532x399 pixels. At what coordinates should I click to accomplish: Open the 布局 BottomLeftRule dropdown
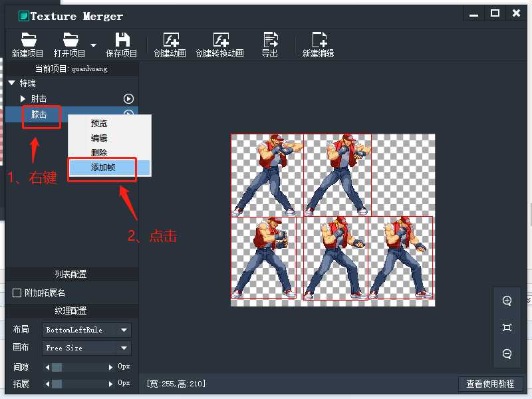click(86, 330)
